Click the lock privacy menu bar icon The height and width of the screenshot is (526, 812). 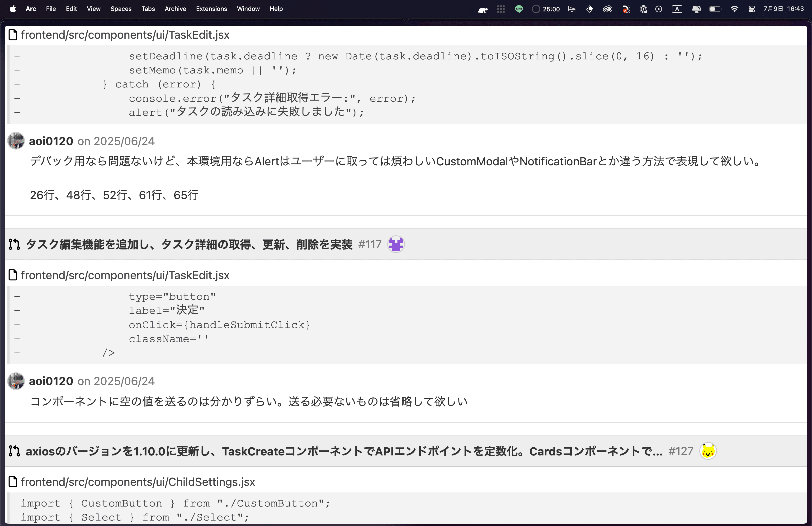(643, 9)
